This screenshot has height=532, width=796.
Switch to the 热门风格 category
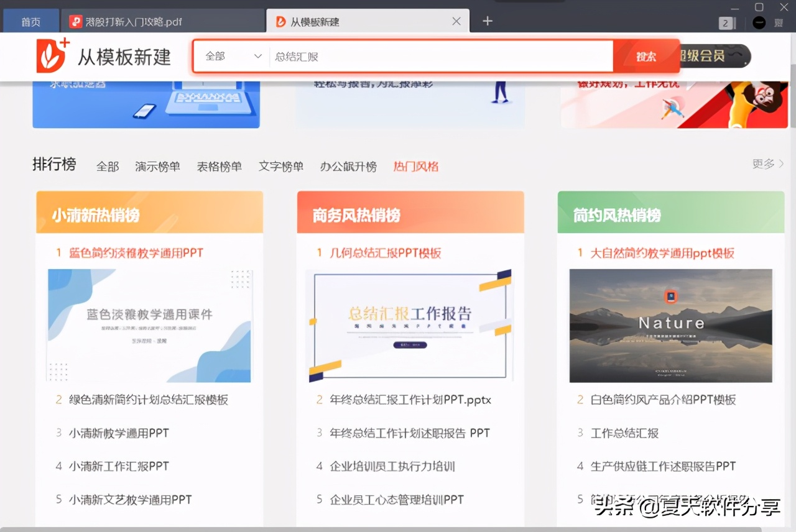pyautogui.click(x=415, y=166)
